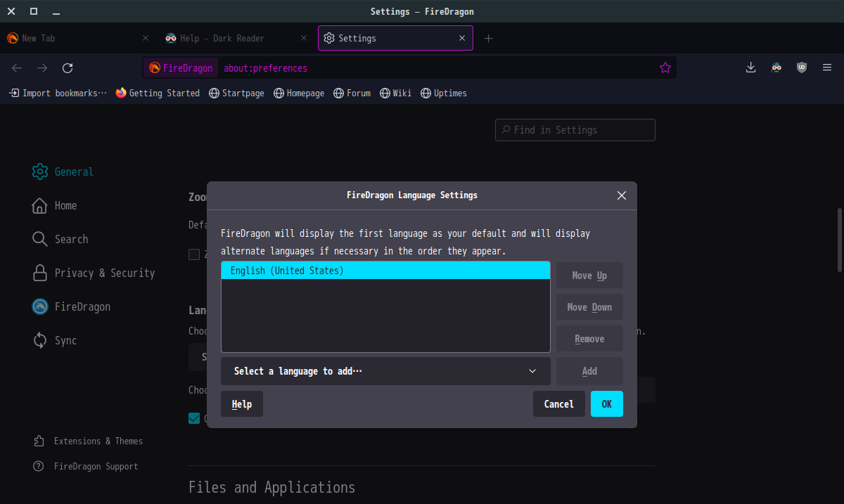This screenshot has width=844, height=504.
Task: Cancel the language settings dialog
Action: [x=559, y=404]
